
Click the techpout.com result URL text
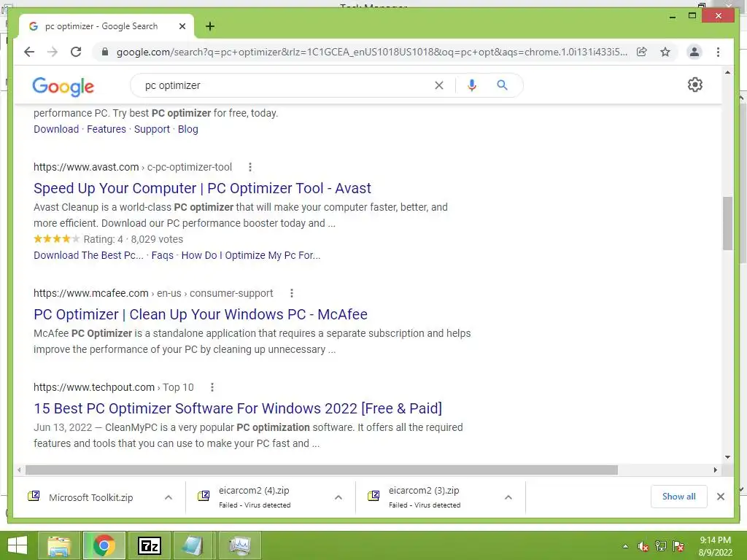click(113, 387)
